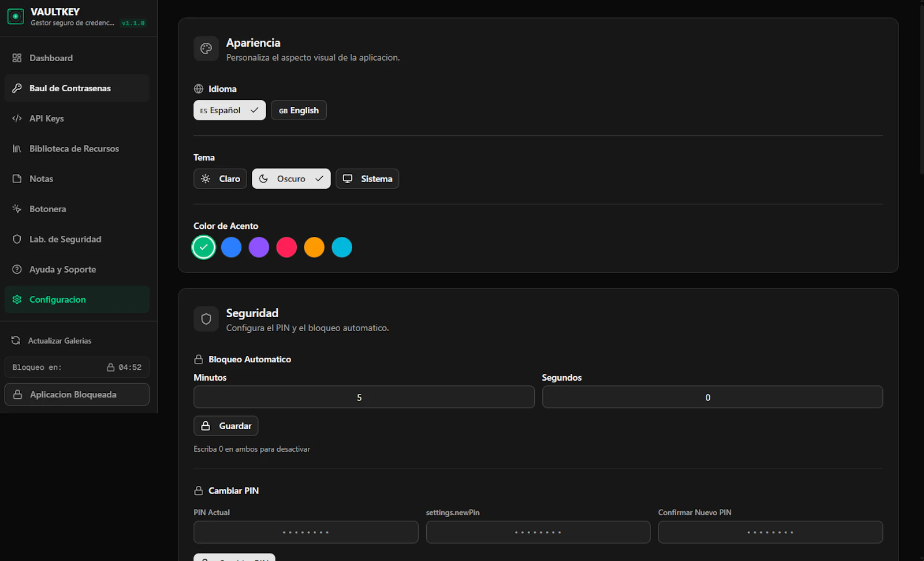Image resolution: width=924 pixels, height=561 pixels.
Task: Click the shield icon of Seguridad section
Action: pyautogui.click(x=206, y=319)
